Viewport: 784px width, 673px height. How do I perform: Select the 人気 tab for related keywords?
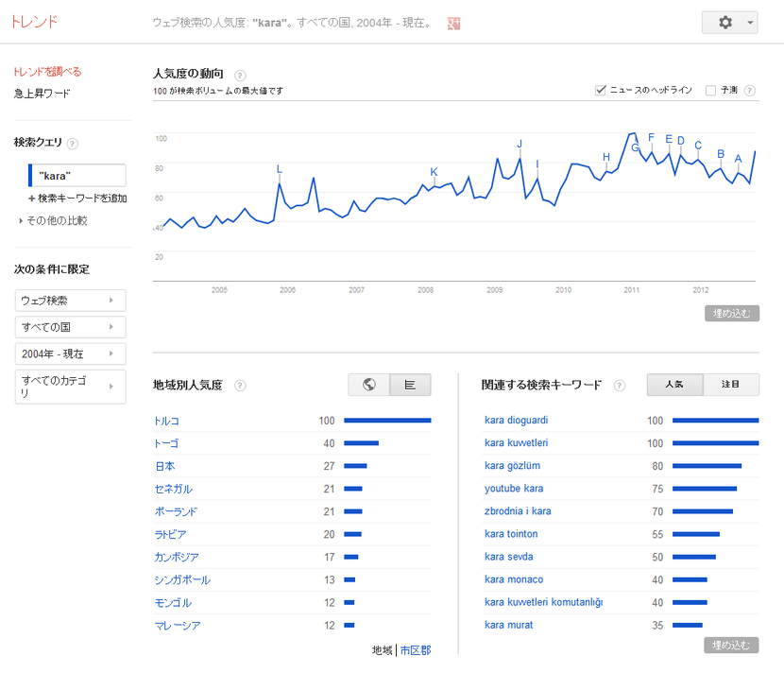click(674, 385)
